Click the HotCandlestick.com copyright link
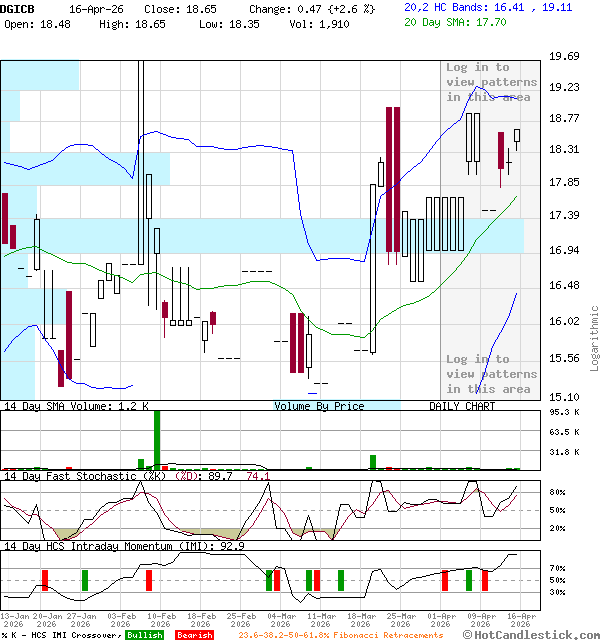Image resolution: width=600 pixels, height=640 pixels. coord(531,634)
